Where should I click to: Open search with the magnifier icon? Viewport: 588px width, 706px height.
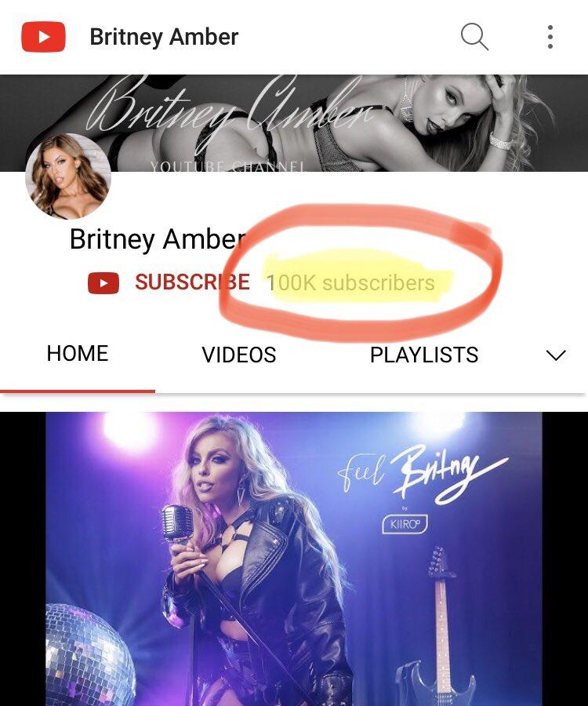tap(474, 36)
